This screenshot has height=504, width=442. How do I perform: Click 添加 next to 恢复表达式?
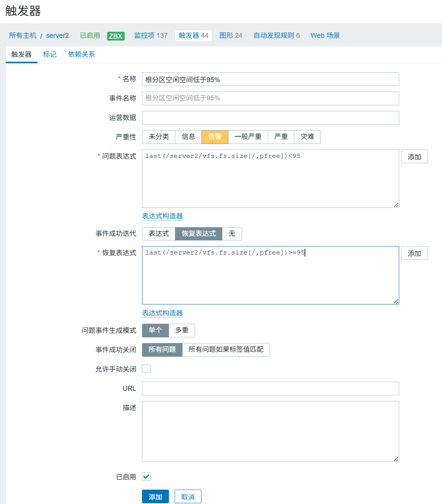pyautogui.click(x=414, y=253)
